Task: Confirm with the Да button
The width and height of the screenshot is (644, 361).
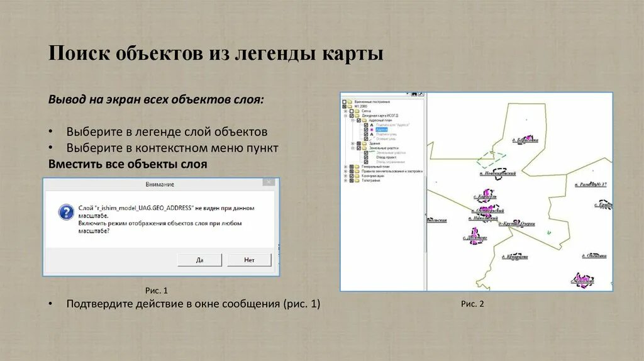Action: 199,260
